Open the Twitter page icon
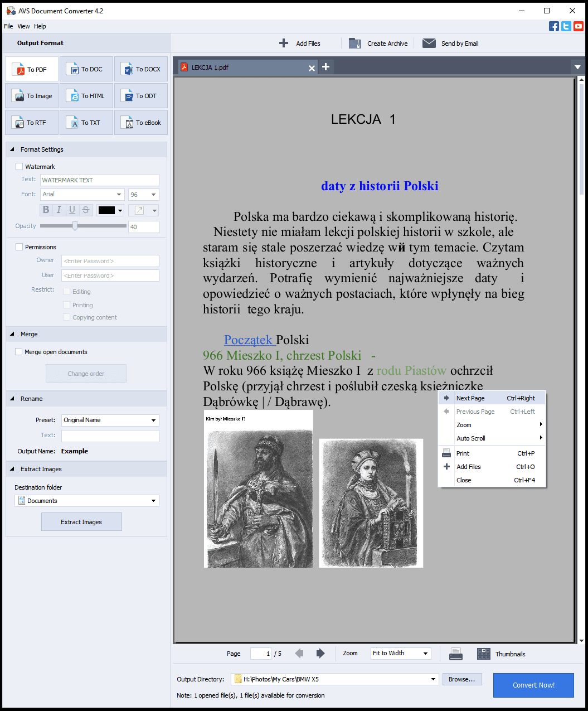588x711 pixels. [x=566, y=26]
